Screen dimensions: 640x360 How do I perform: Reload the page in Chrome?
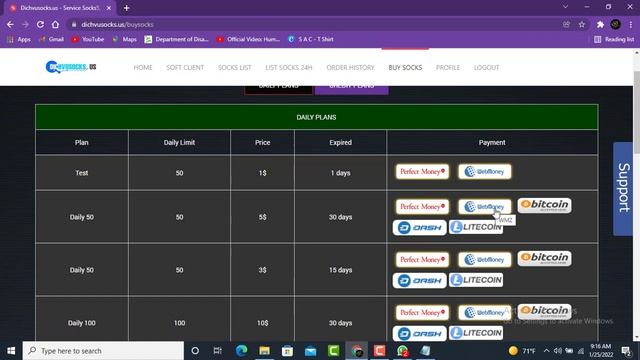tap(40, 24)
